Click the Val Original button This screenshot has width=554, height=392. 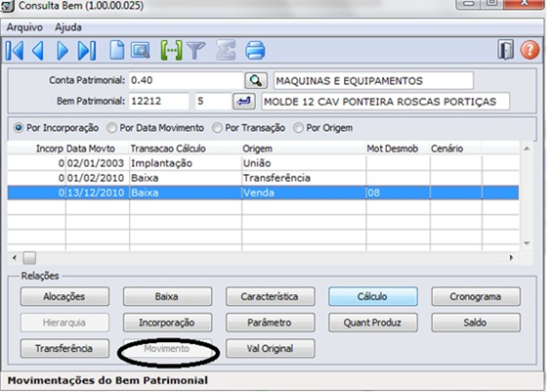(271, 349)
